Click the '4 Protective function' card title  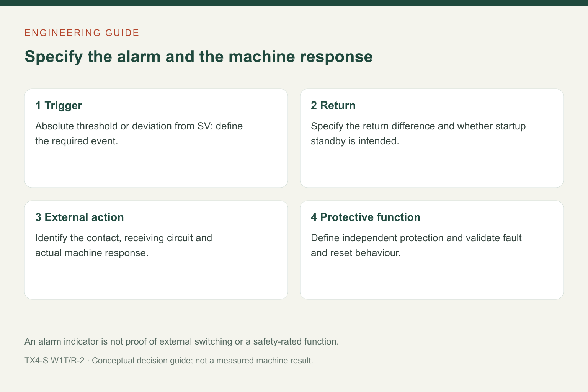[x=366, y=217]
